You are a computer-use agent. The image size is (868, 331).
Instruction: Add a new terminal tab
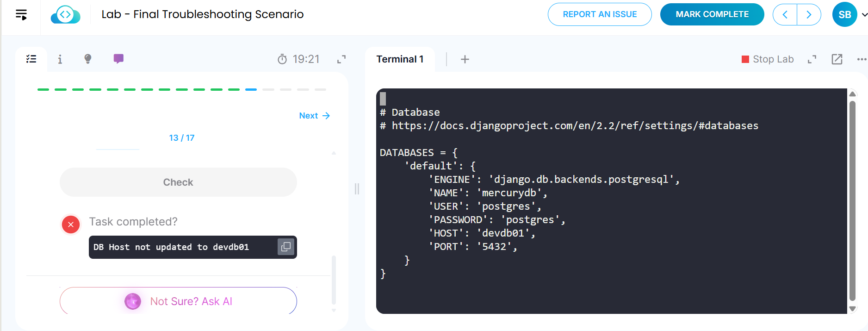pyautogui.click(x=465, y=59)
